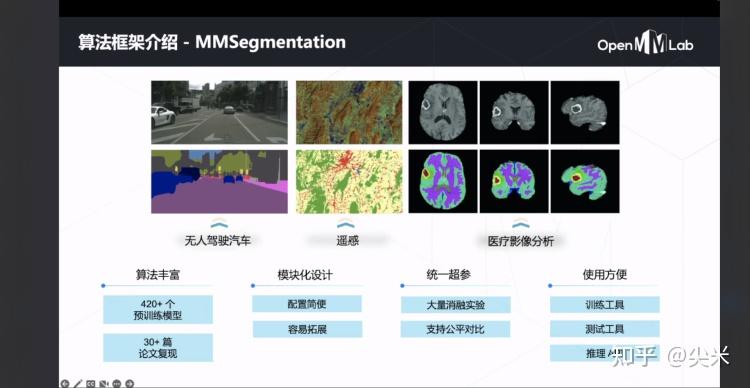750x388 pixels.
Task: Click the 模块化设计 heading
Action: [x=305, y=275]
